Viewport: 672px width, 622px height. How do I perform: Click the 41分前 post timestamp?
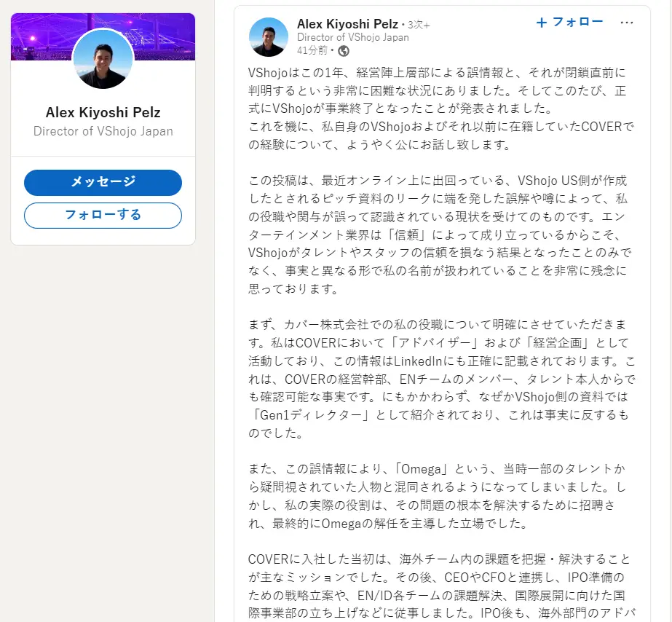[x=312, y=50]
